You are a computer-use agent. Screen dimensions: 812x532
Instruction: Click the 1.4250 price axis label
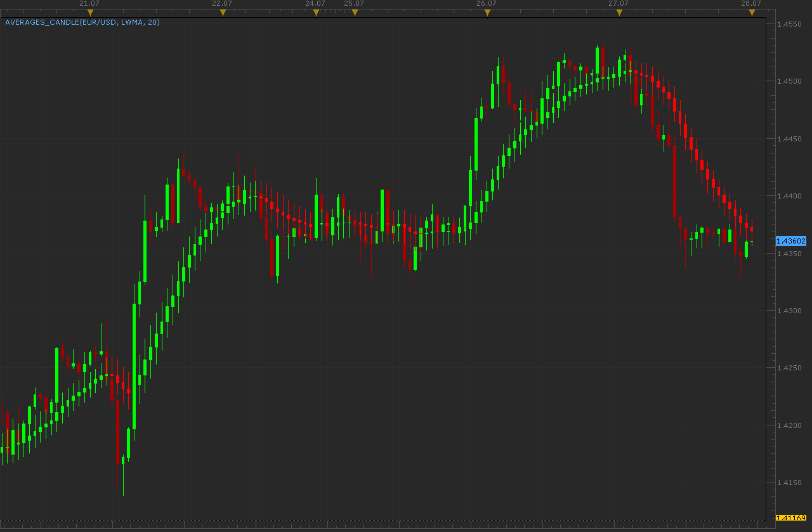point(790,368)
